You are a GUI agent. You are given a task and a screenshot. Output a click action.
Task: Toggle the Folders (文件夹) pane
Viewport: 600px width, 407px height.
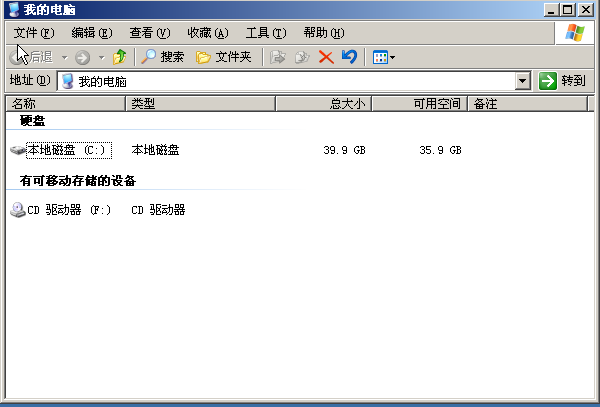pos(224,57)
